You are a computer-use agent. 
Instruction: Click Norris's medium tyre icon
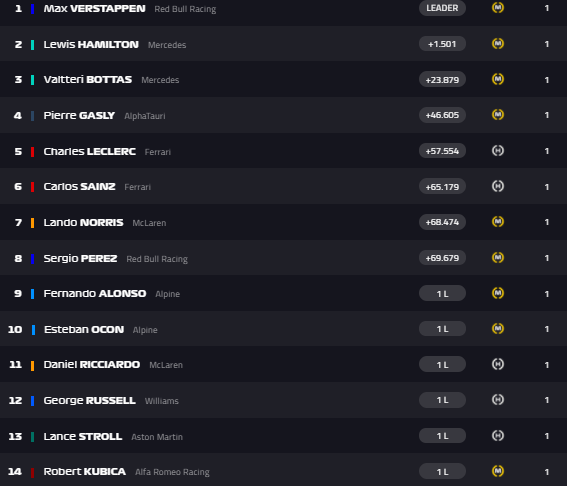pyautogui.click(x=498, y=222)
